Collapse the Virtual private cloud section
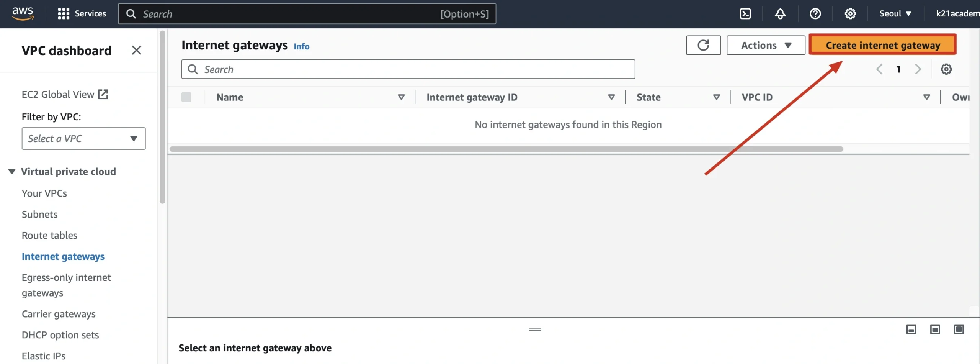 click(12, 172)
